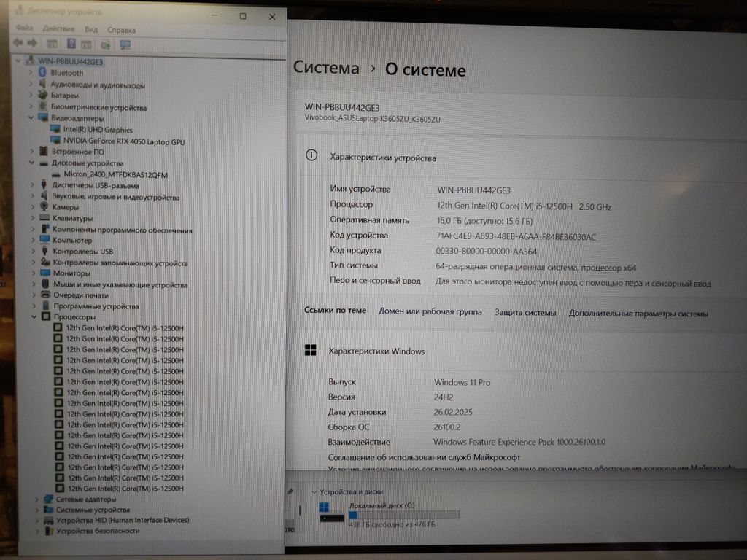Screen dimensions: 747x560
Task: Click the Windows logo beside Характеристики Windows
Action: (x=311, y=351)
